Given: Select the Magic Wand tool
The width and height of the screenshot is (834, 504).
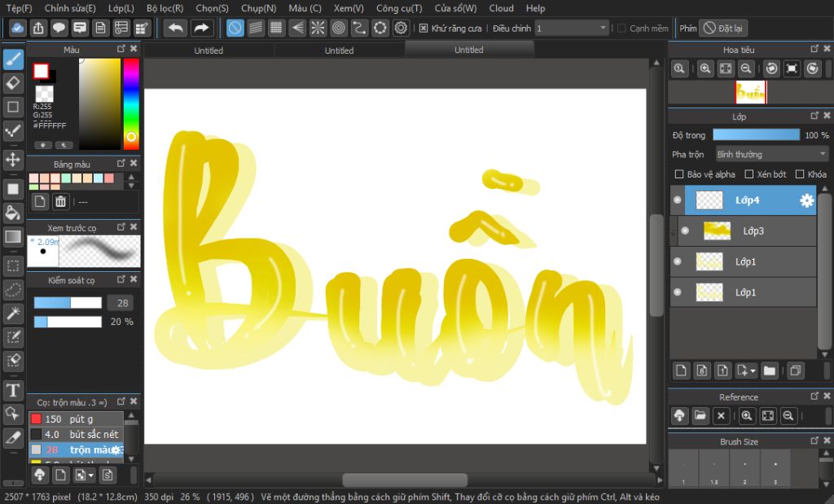Looking at the screenshot, I should [13, 313].
